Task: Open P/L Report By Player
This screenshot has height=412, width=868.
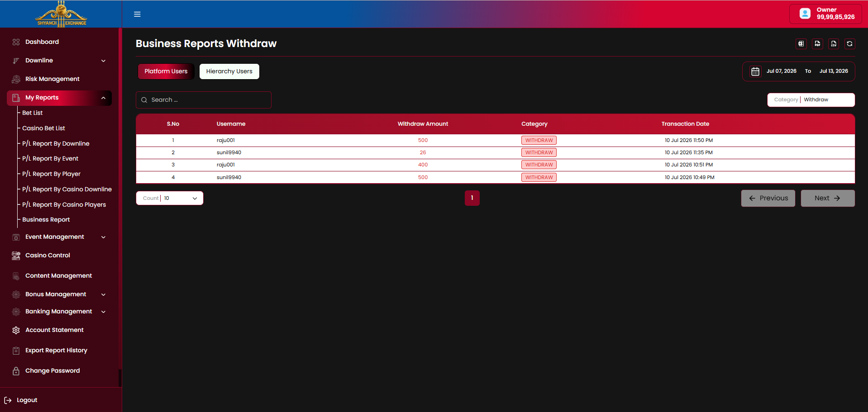Action: click(x=51, y=174)
